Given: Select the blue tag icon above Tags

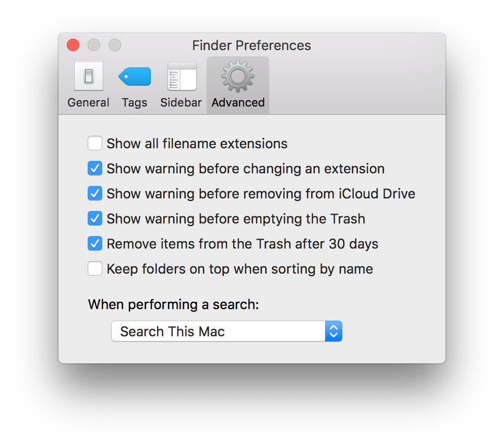Looking at the screenshot, I should pos(134,76).
